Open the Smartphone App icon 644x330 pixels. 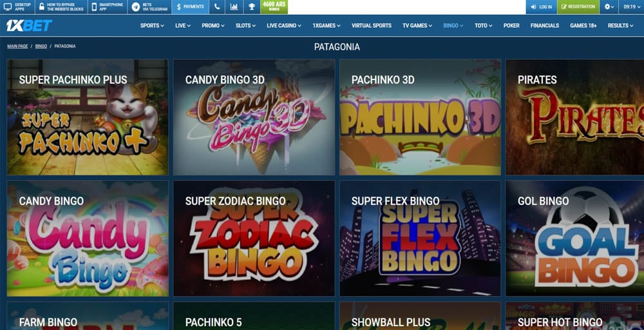point(94,7)
